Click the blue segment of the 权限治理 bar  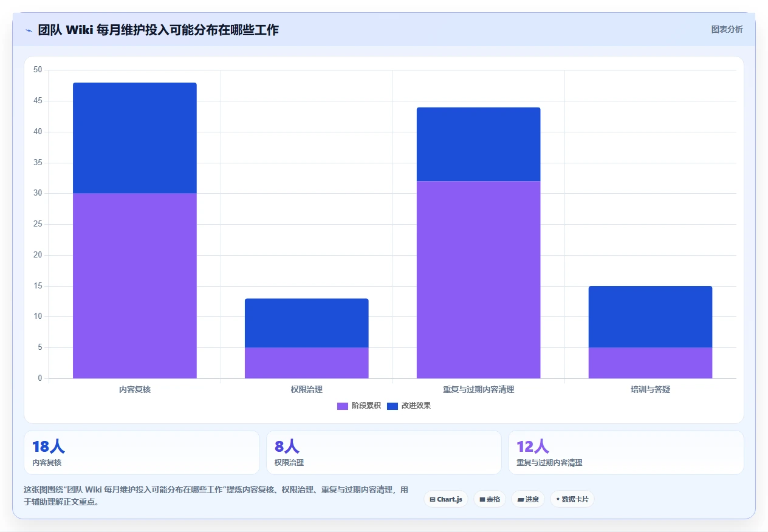(307, 323)
